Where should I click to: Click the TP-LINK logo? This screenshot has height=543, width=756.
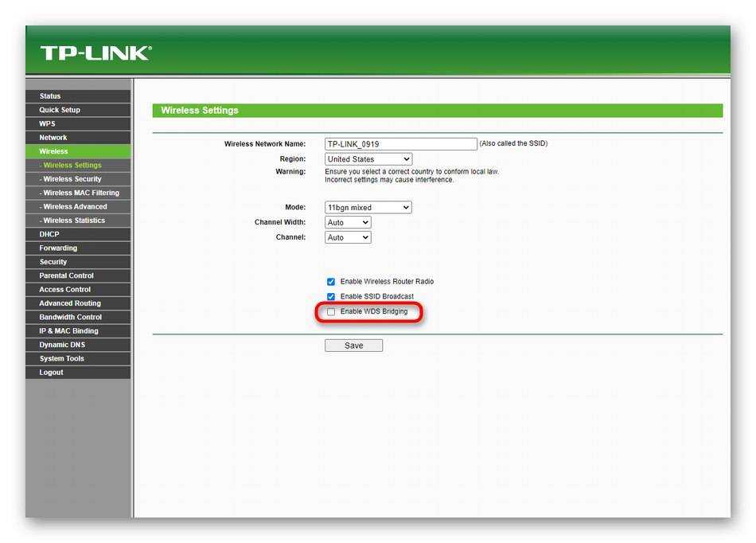pyautogui.click(x=96, y=53)
